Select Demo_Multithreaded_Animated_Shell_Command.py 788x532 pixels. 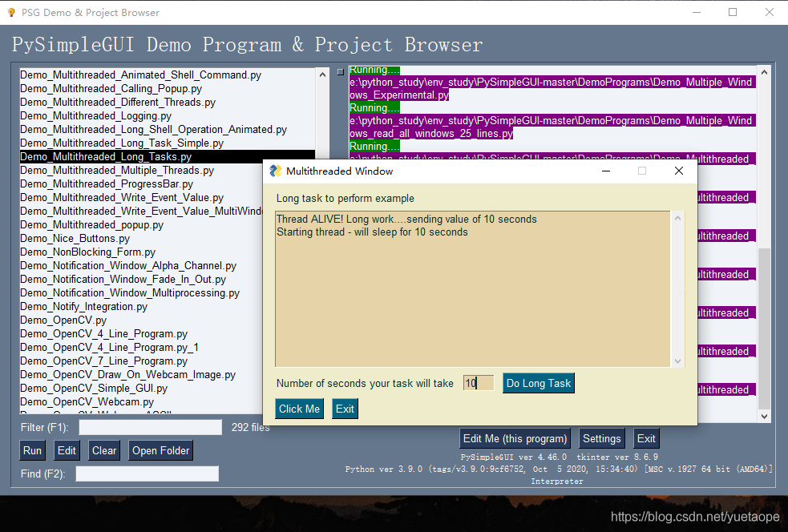tap(167, 75)
